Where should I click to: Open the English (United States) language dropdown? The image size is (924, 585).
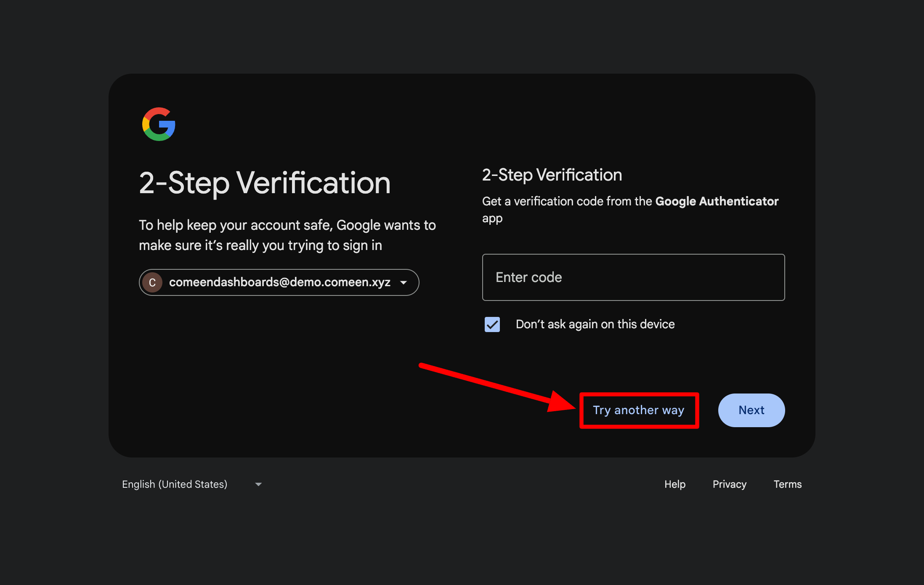192,484
